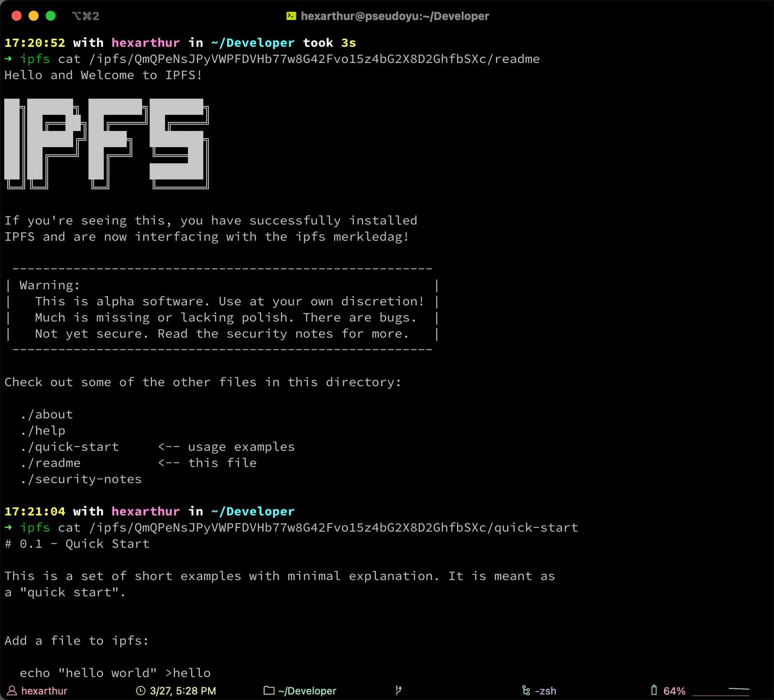The width and height of the screenshot is (774, 700).
Task: Click the user icon beside hexarthur
Action: click(12, 690)
